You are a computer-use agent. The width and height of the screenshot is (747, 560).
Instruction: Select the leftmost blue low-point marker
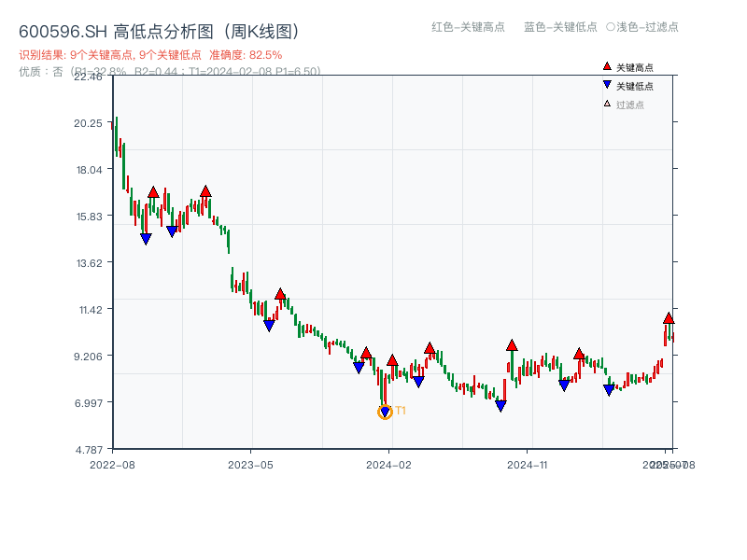pyautogui.click(x=146, y=239)
